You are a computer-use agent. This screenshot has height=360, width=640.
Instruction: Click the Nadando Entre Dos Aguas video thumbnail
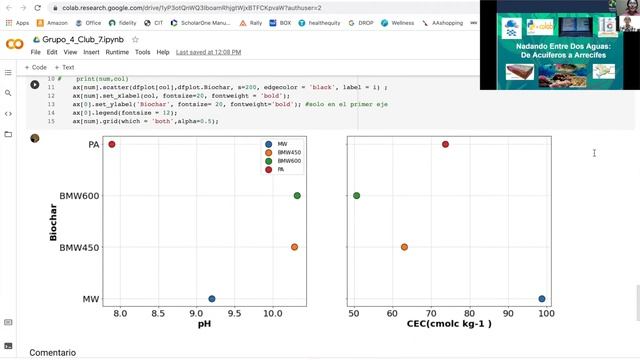(x=560, y=45)
